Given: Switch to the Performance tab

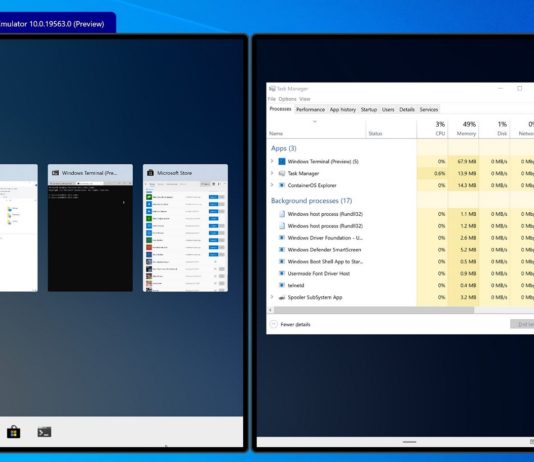Looking at the screenshot, I should tap(310, 110).
